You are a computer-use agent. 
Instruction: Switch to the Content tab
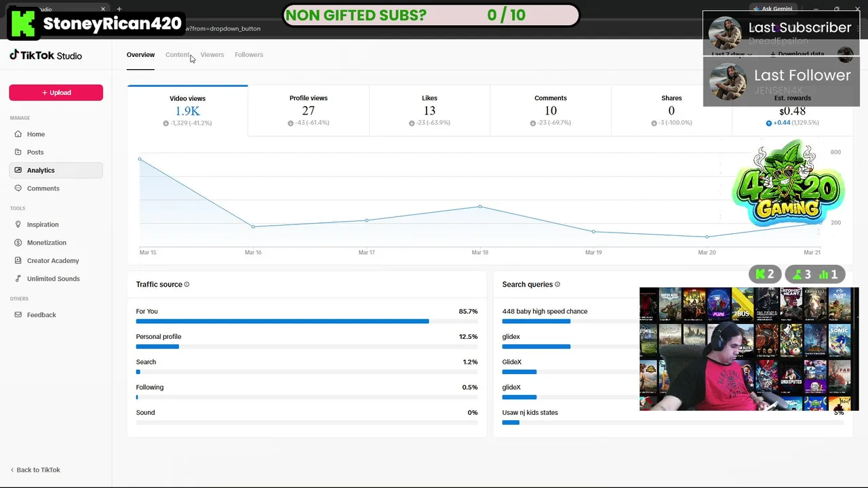pos(178,55)
